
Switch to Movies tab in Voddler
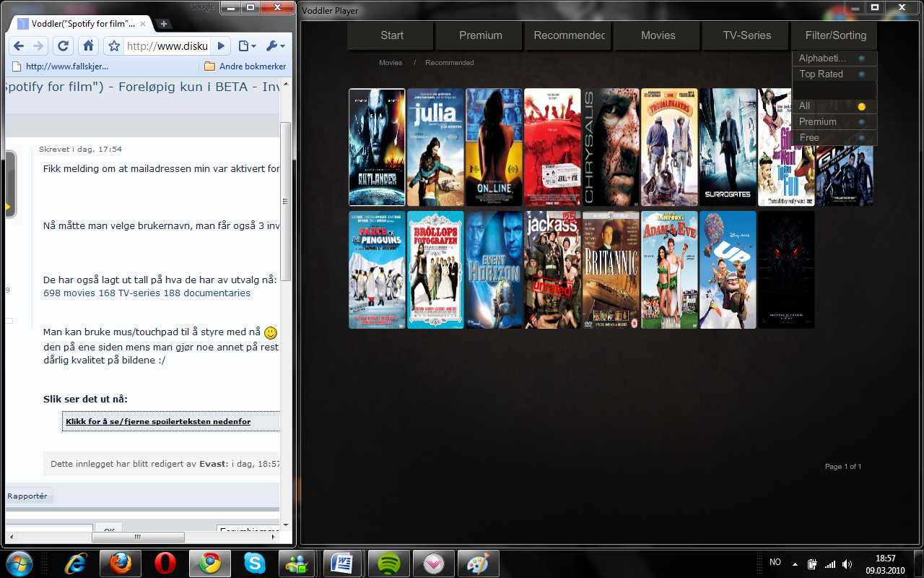(658, 35)
